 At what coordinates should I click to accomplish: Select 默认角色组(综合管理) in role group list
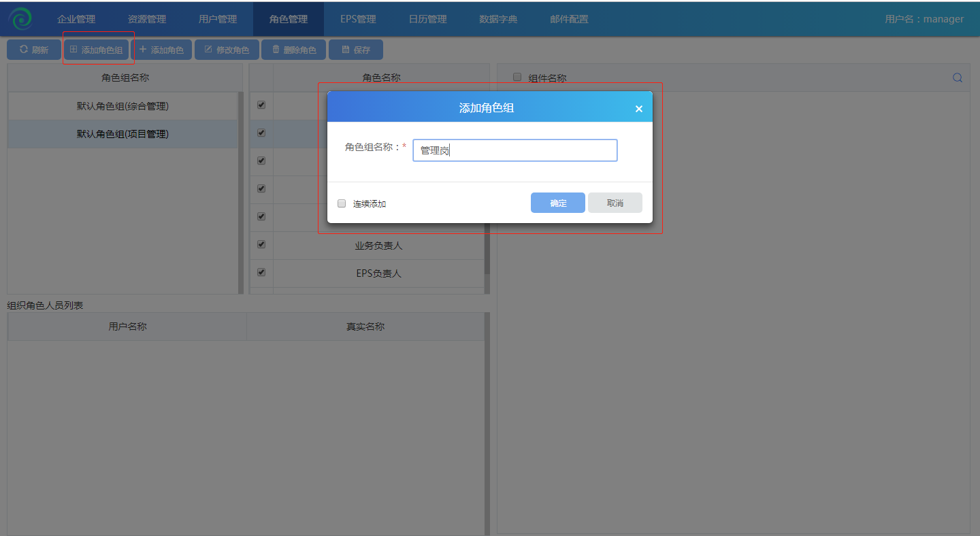tap(122, 106)
